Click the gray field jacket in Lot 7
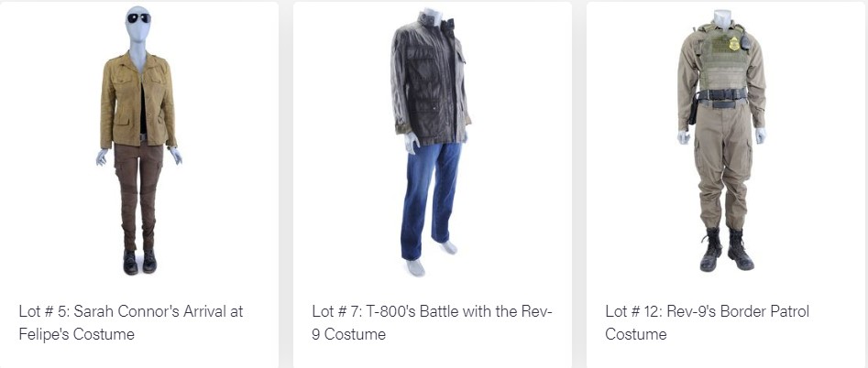The height and width of the screenshot is (368, 868). coord(431,81)
